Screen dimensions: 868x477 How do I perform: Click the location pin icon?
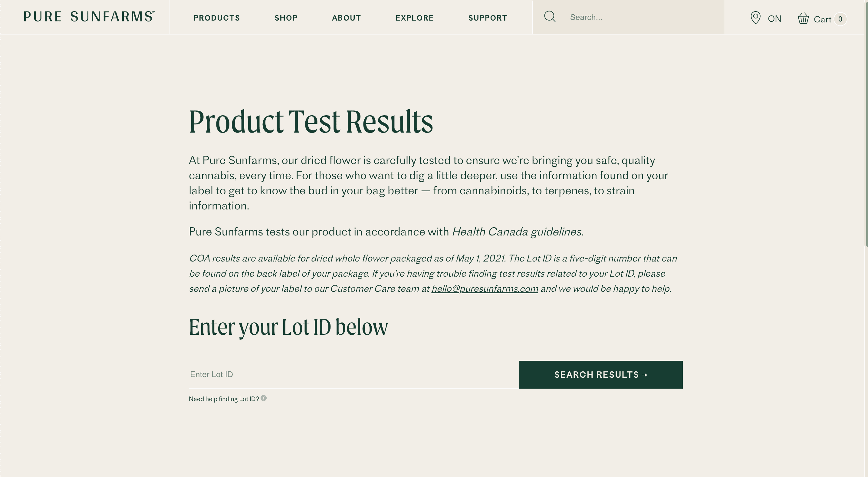[755, 18]
